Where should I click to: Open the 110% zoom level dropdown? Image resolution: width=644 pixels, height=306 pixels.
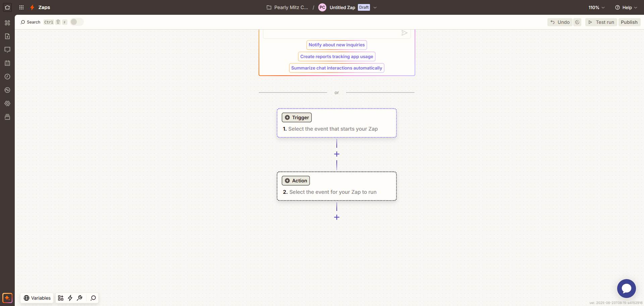click(x=596, y=7)
